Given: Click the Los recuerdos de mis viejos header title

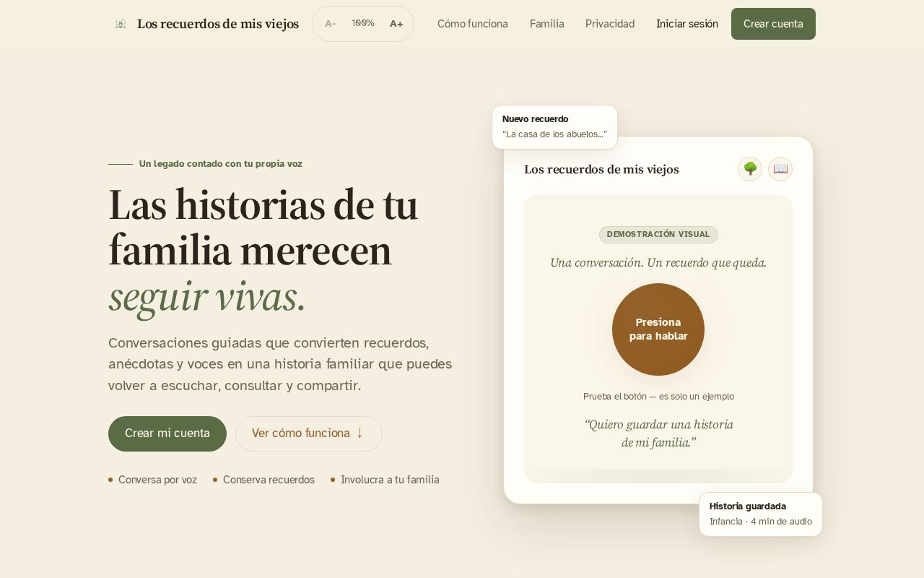Looking at the screenshot, I should 218,24.
